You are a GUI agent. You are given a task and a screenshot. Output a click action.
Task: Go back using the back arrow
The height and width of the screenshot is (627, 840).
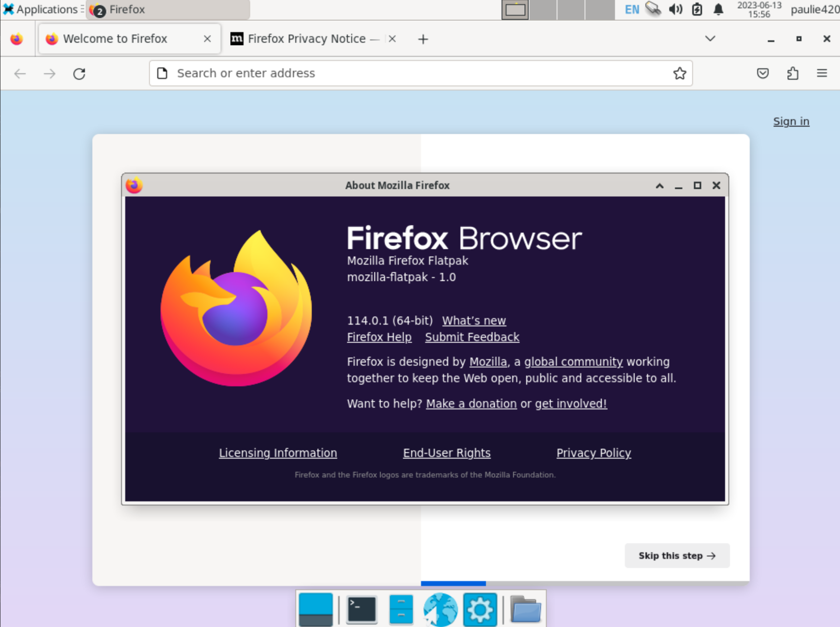[x=20, y=74]
